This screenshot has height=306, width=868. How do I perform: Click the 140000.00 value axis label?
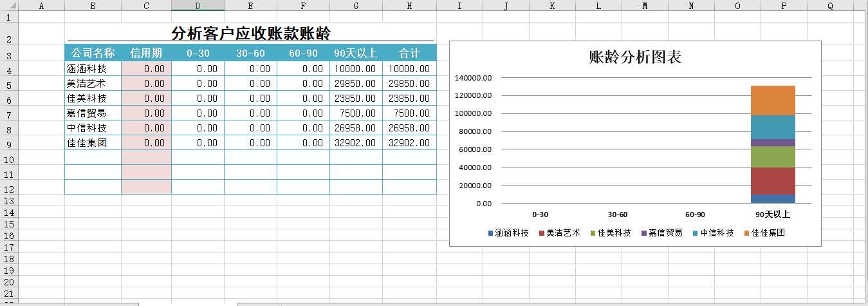[x=473, y=78]
